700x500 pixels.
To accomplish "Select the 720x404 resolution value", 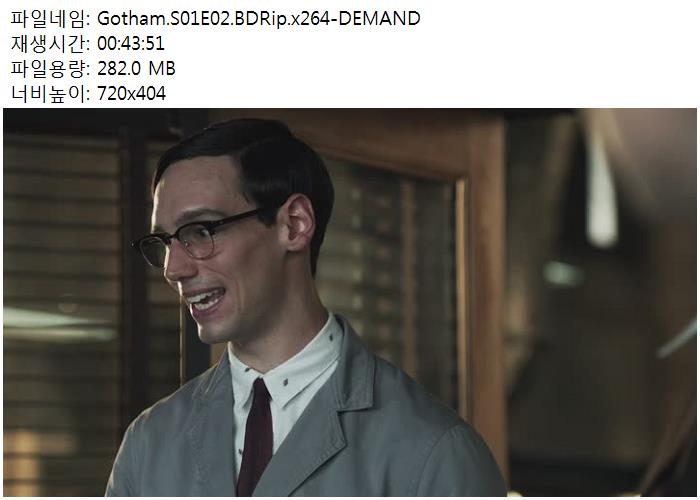I will tap(131, 94).
